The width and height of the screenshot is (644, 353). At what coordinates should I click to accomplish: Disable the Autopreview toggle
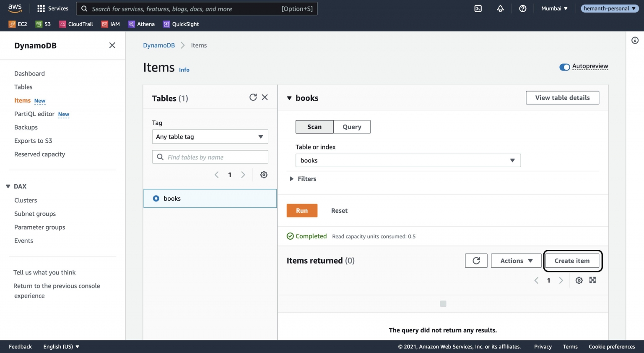click(x=565, y=67)
